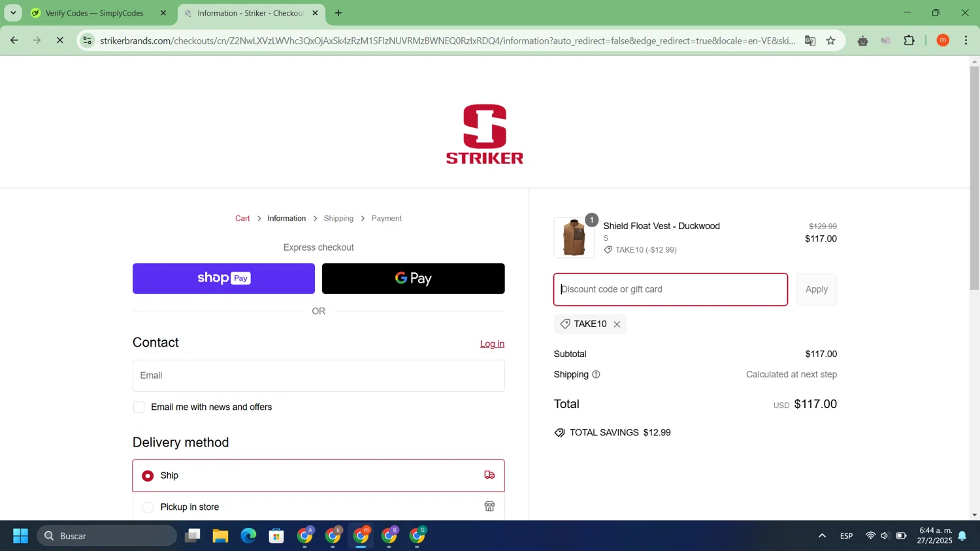Open the Shipping info help icon
The height and width of the screenshot is (551, 980).
596,374
